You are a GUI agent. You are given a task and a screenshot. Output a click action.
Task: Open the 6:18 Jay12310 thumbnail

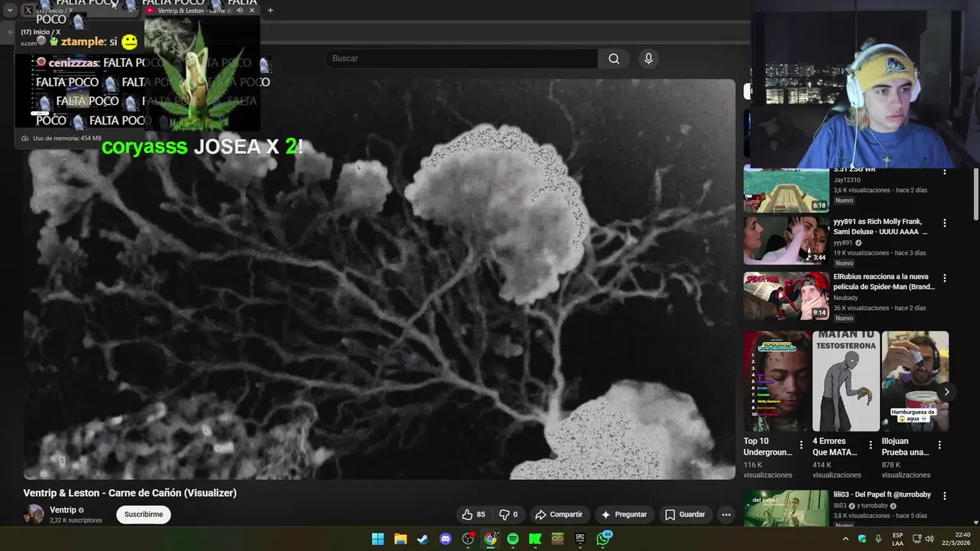(x=786, y=189)
